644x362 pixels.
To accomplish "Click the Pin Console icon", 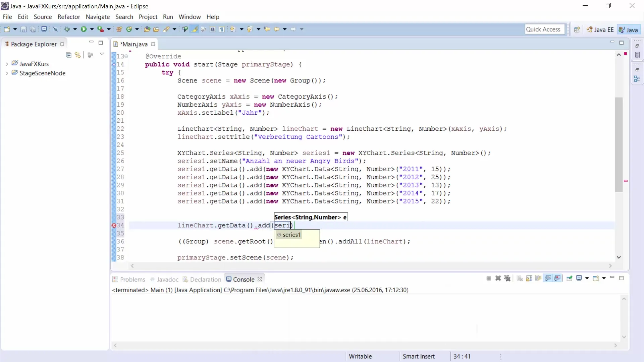I will (569, 278).
